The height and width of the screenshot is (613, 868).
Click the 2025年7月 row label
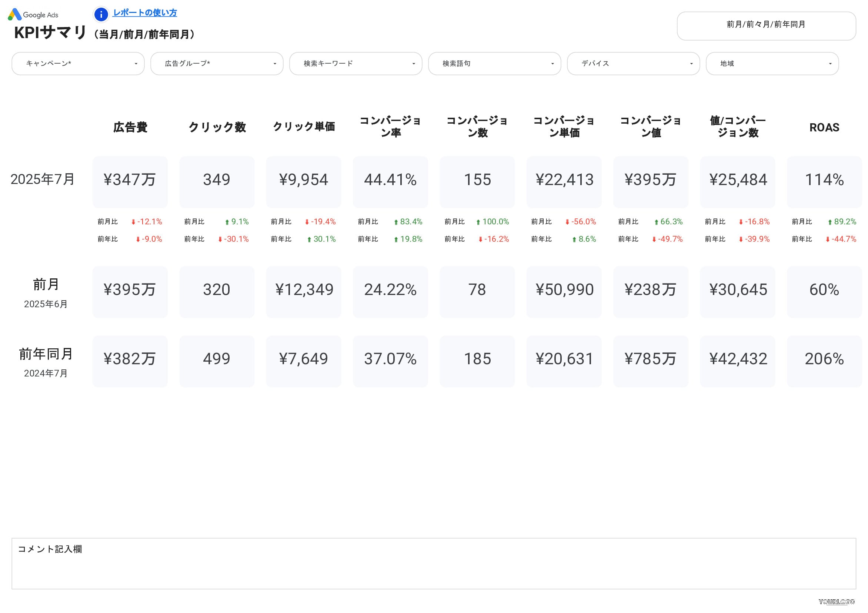42,179
